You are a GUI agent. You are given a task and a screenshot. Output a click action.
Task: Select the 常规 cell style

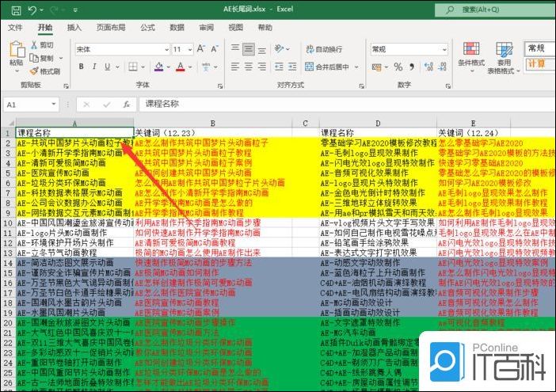pos(539,48)
